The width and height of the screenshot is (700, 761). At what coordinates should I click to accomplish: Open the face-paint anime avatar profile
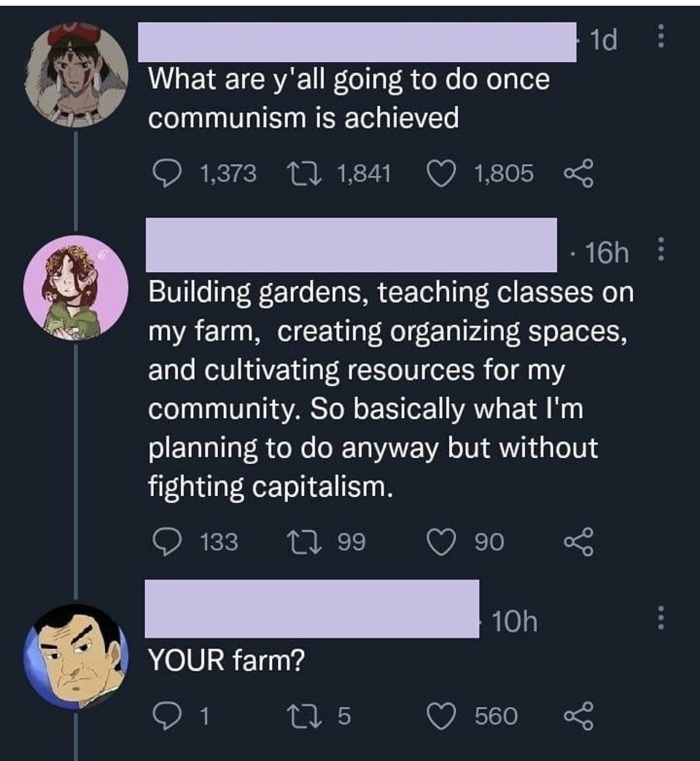[x=75, y=75]
